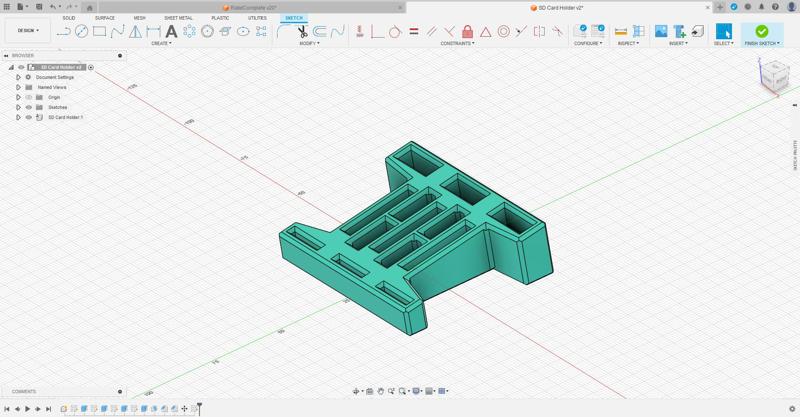800x417 pixels.
Task: Select the Text tool in Create
Action: click(x=171, y=31)
